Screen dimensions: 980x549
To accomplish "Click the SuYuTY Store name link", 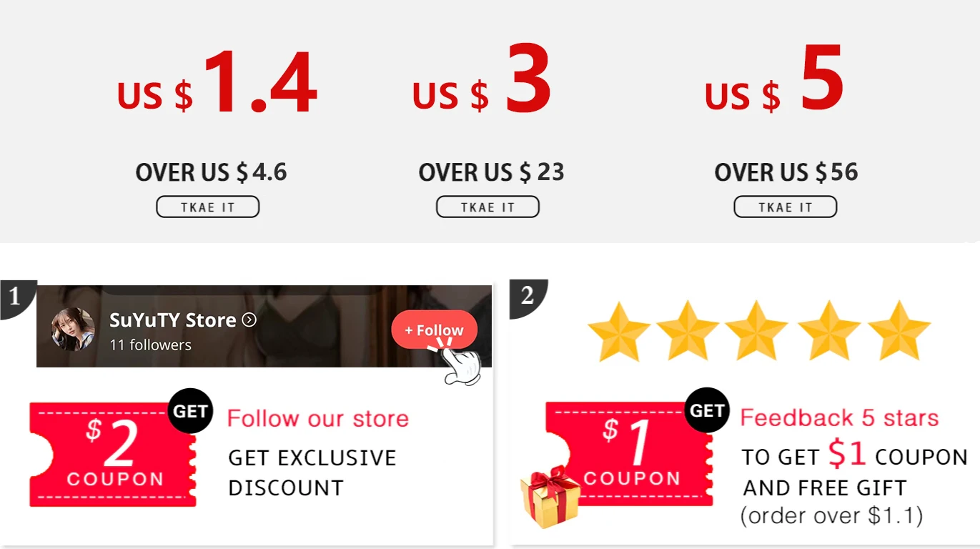I will point(172,320).
